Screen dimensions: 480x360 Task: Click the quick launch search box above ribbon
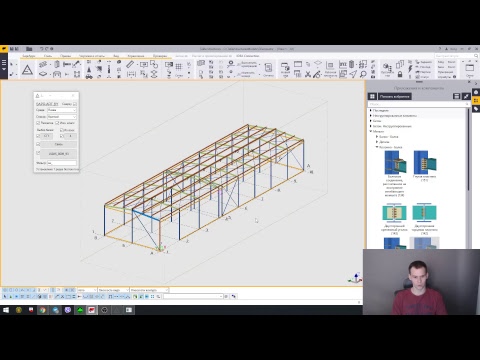click(x=456, y=56)
